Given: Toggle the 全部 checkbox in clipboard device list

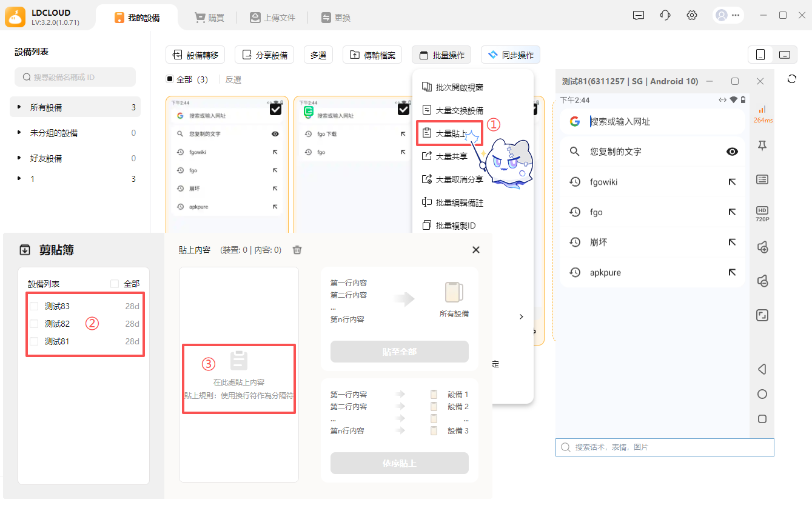Looking at the screenshot, I should 115,284.
